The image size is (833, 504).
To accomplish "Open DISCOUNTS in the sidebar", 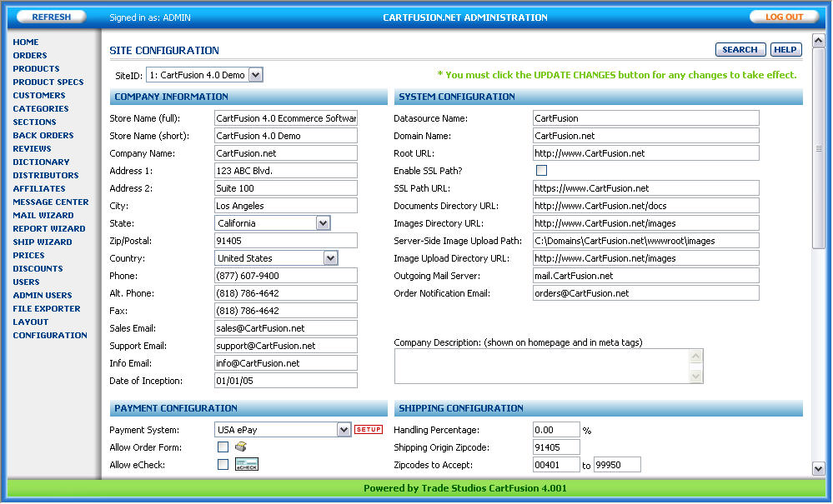I will coord(38,268).
